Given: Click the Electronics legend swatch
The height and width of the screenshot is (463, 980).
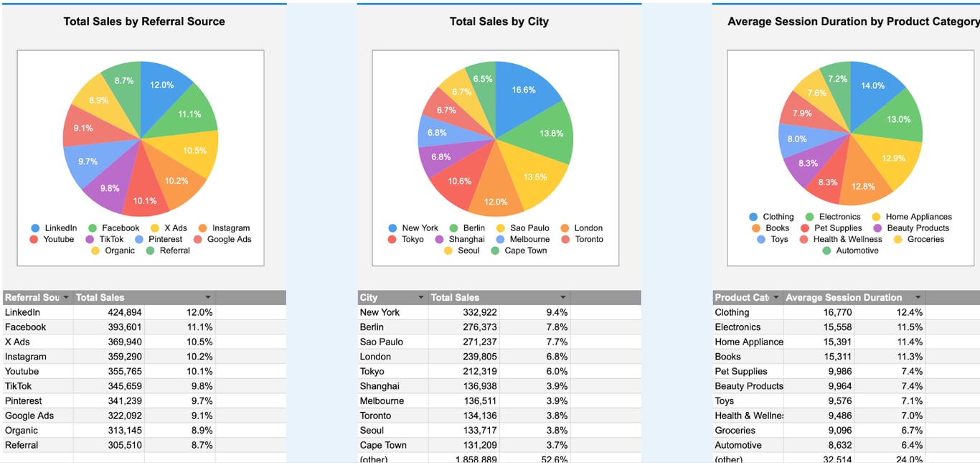Looking at the screenshot, I should [809, 217].
